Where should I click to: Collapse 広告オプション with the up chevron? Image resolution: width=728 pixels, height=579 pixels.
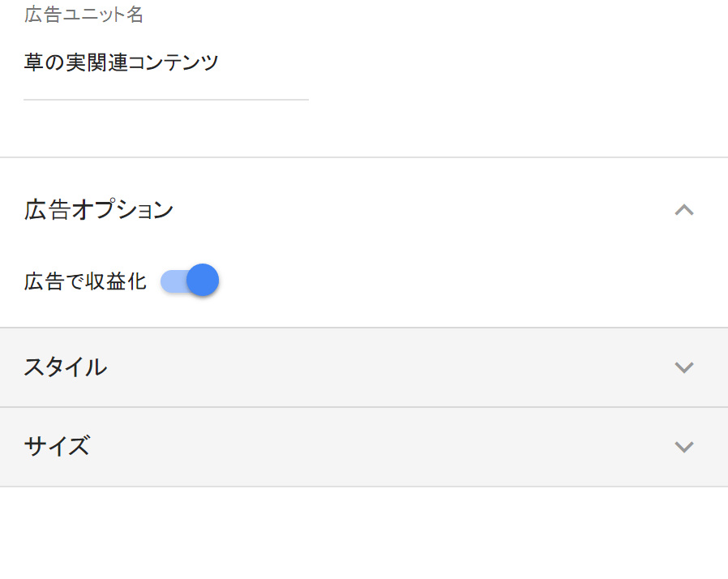684,210
